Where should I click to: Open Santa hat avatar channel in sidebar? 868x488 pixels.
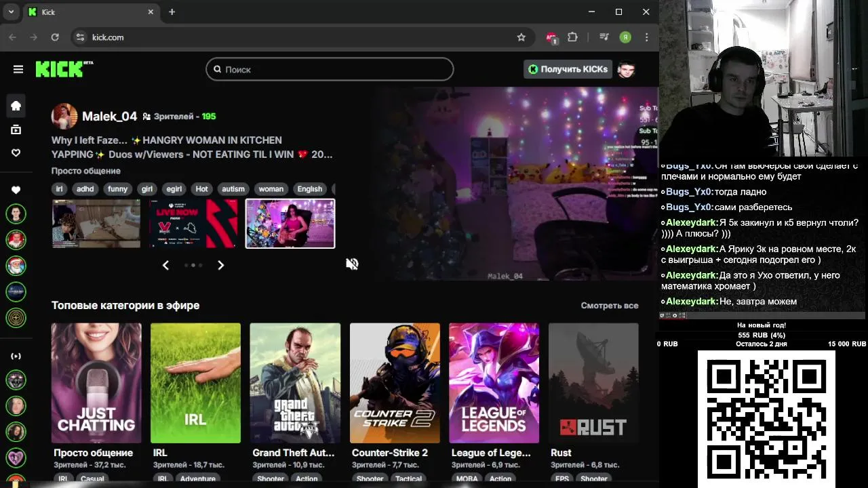click(x=16, y=265)
